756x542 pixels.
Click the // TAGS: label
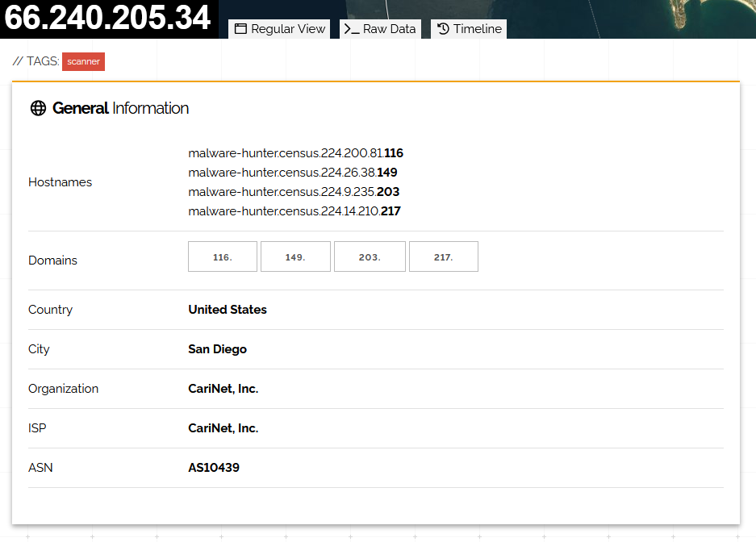tap(36, 61)
